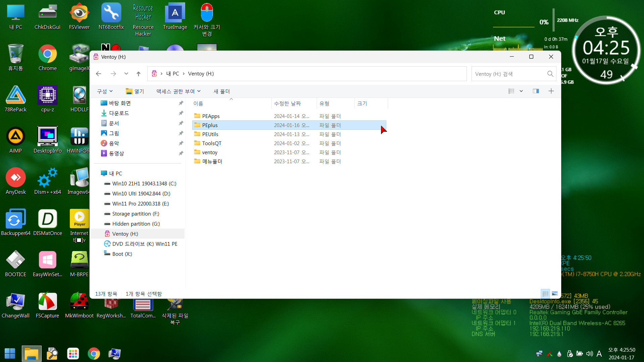Select the 메뉴폴더 folder
Image resolution: width=644 pixels, height=362 pixels.
tap(289, 161)
